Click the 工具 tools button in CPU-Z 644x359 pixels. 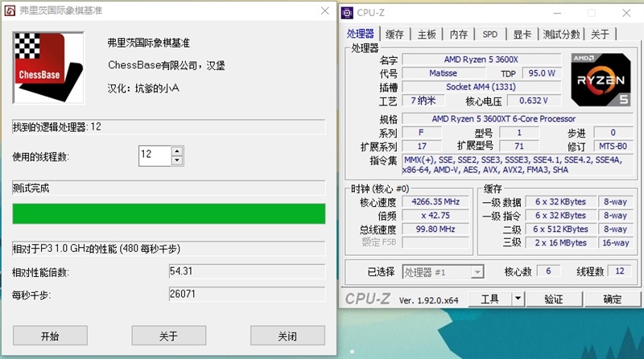(x=490, y=299)
